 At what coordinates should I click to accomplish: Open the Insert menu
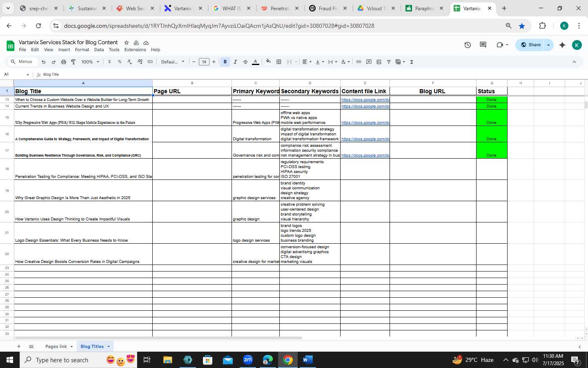tap(64, 50)
